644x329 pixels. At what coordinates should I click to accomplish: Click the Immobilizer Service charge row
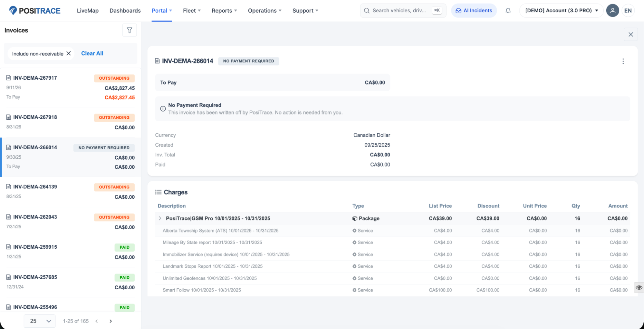[x=392, y=255]
